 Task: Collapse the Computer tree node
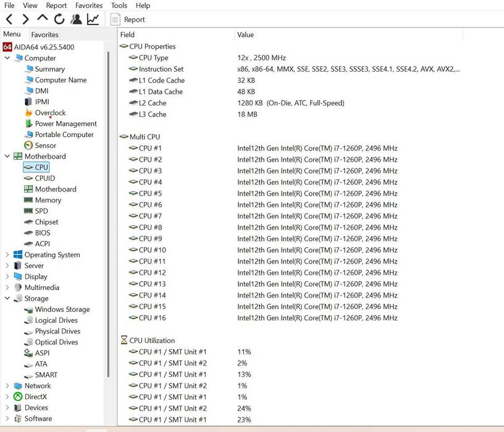click(7, 58)
